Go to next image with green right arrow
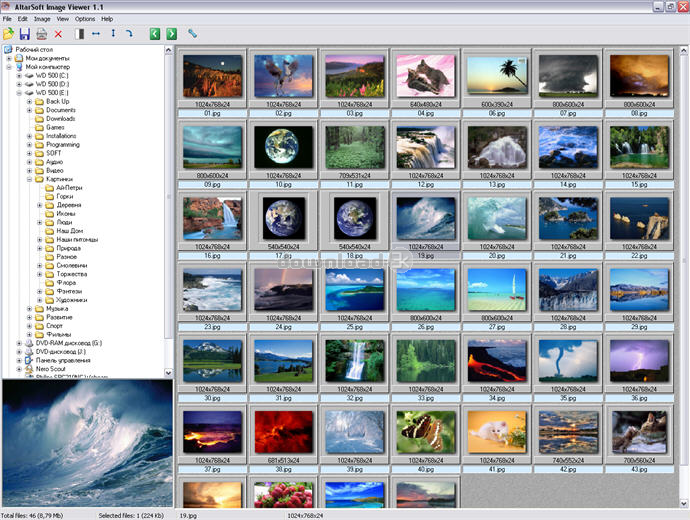This screenshot has height=520, width=690. pyautogui.click(x=172, y=34)
